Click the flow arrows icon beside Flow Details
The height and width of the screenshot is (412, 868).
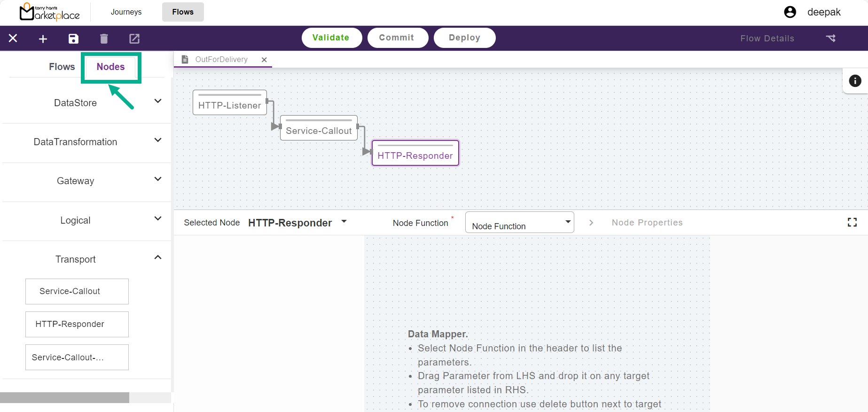pos(830,39)
